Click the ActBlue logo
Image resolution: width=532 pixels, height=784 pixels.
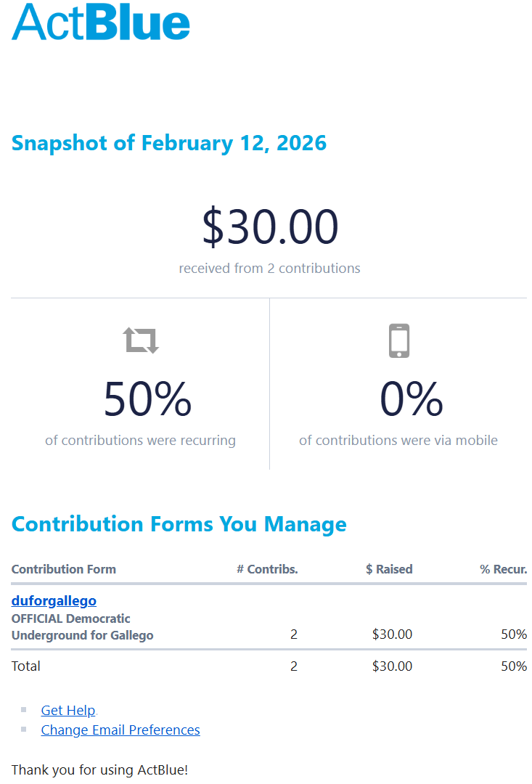pos(101,22)
